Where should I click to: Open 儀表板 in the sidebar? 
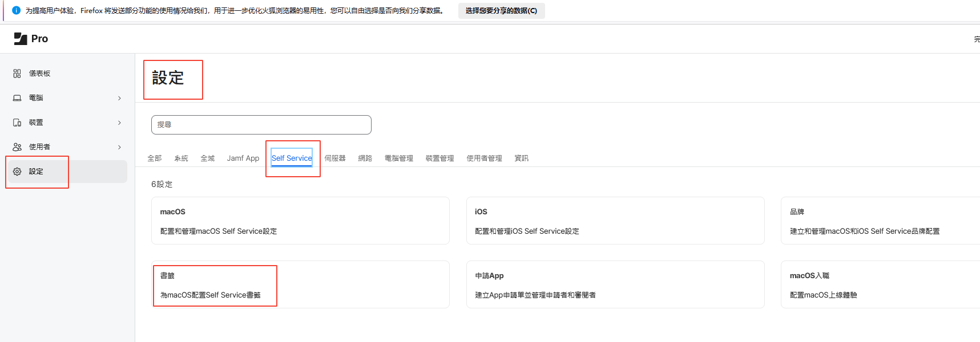click(x=67, y=74)
